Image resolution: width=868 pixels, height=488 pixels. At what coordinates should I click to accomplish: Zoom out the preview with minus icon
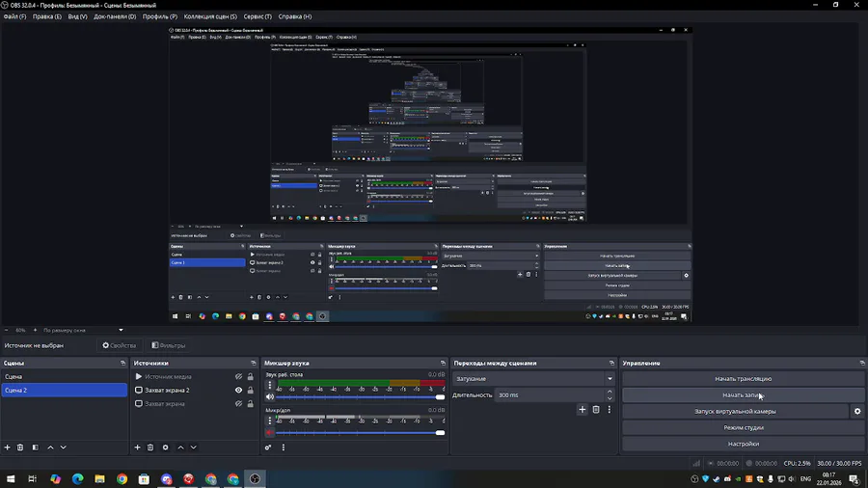point(7,330)
